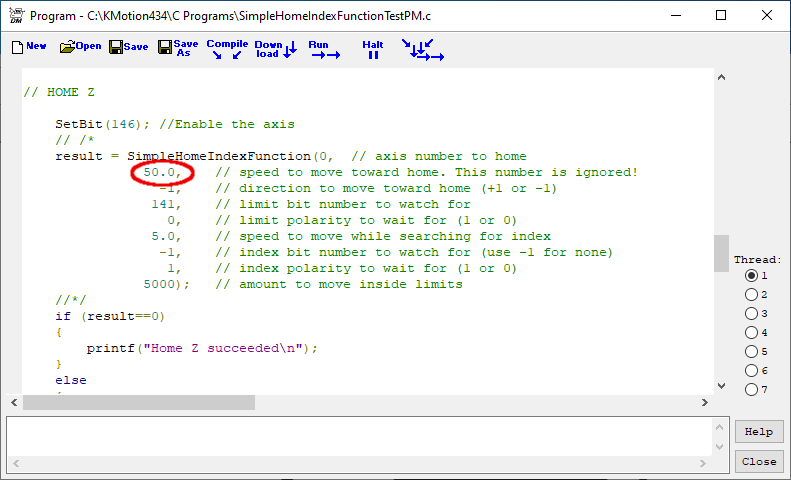Click the circled 50.0 speed value in code
The image size is (791, 480).
(162, 173)
